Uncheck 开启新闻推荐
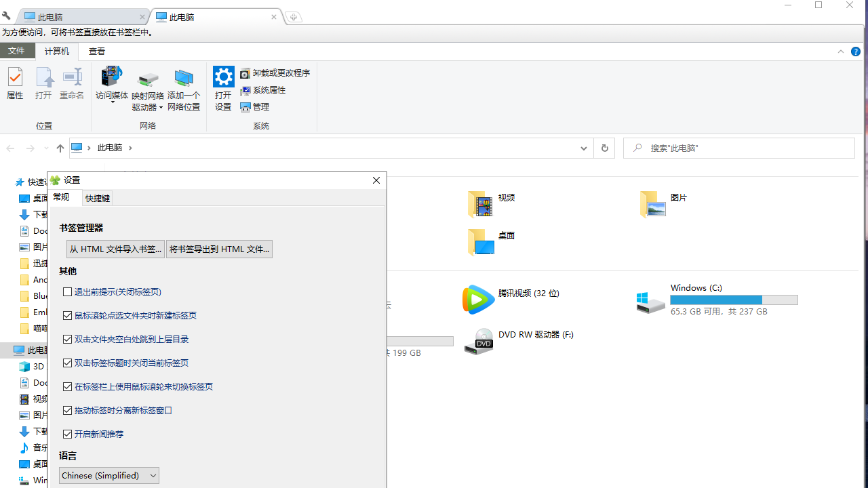Screen dimensions: 868x488 (x=67, y=434)
